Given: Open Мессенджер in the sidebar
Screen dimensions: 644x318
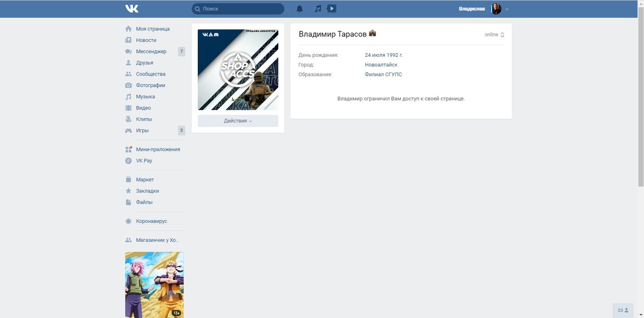Looking at the screenshot, I should [x=151, y=51].
